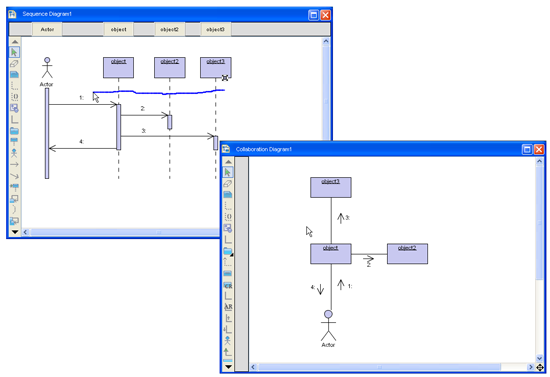Pick the eraser tool in Sequence Diagram toolbar
Viewport: 550px width, 377px height.
pyautogui.click(x=14, y=63)
